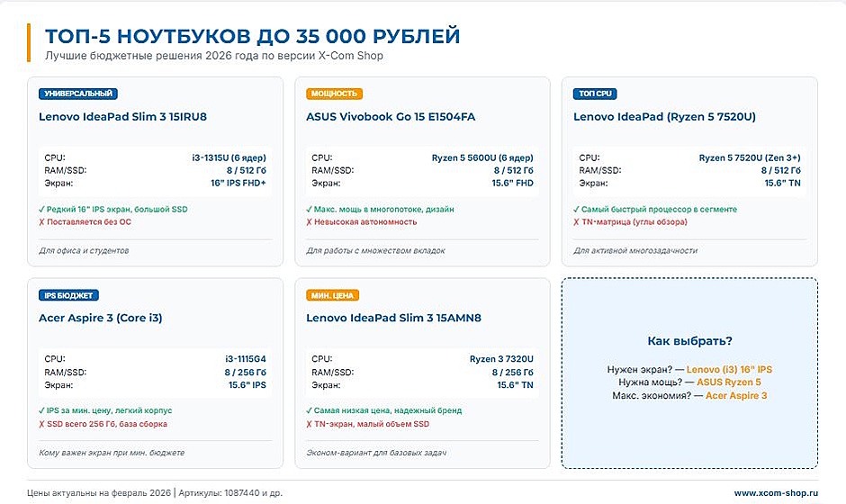Click the ТОП CPU badge

click(595, 94)
